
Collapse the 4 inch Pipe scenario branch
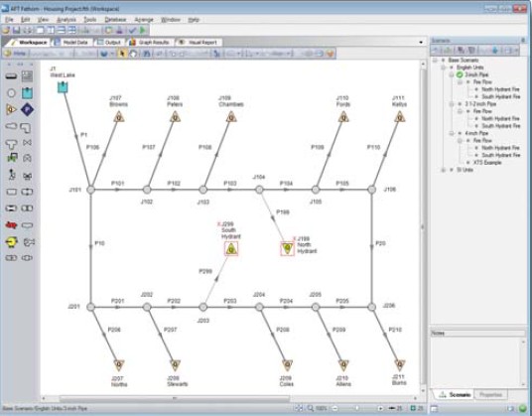(x=452, y=133)
